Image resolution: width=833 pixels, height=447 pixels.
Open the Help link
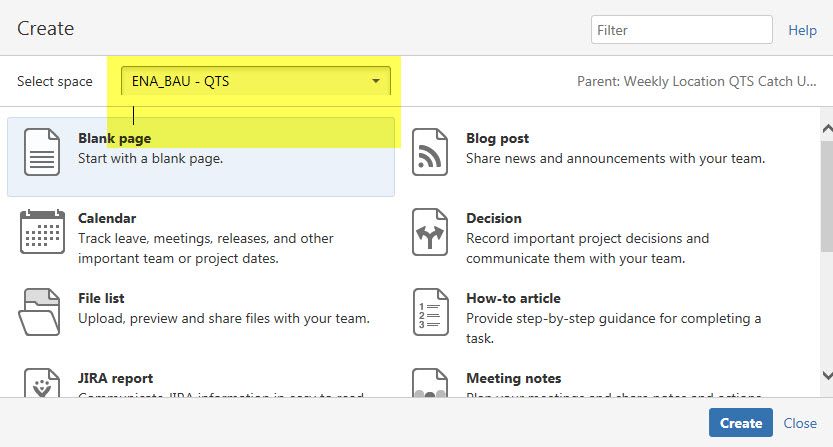(x=802, y=30)
